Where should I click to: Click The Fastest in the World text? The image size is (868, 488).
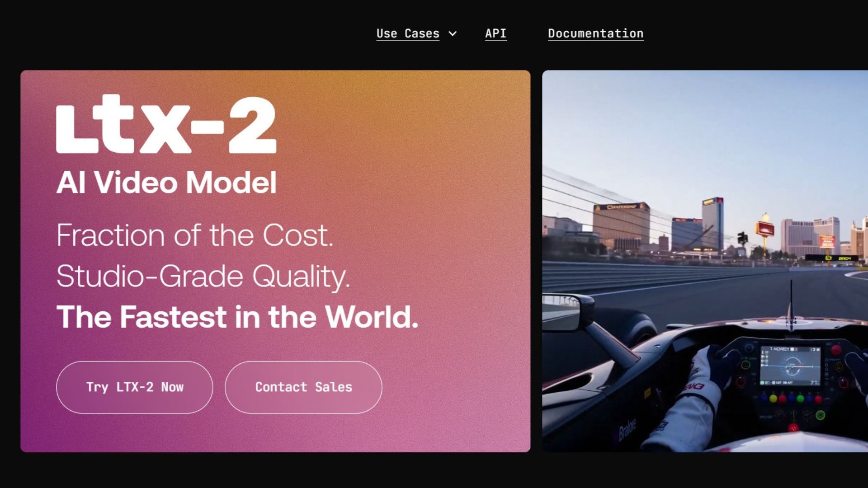tap(237, 317)
